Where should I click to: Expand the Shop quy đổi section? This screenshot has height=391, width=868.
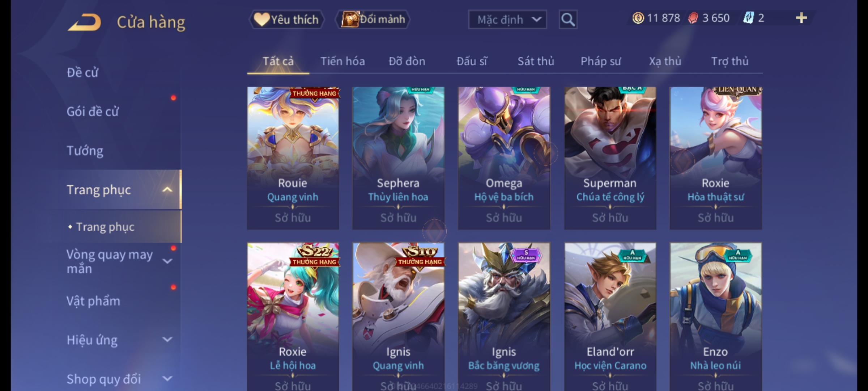[167, 379]
